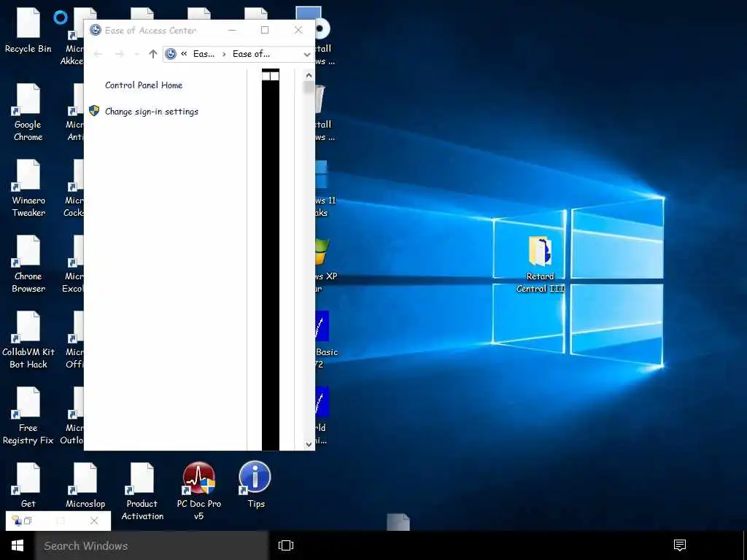Click the Forward arrow in Ease of Access Center
Viewport: 747px width, 560px height.
119,54
